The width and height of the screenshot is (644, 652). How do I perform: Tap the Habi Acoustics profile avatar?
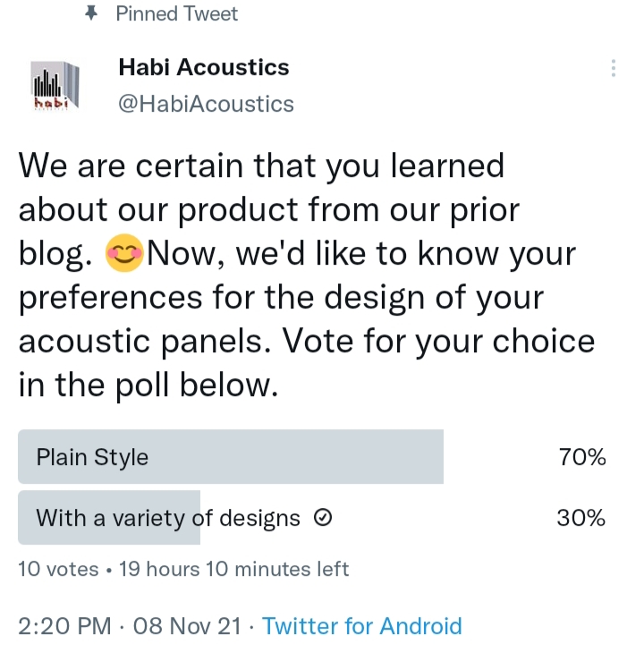(55, 85)
